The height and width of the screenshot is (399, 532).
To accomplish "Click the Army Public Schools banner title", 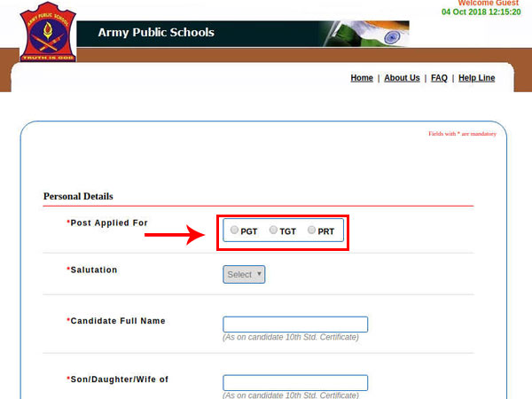I will click(156, 33).
